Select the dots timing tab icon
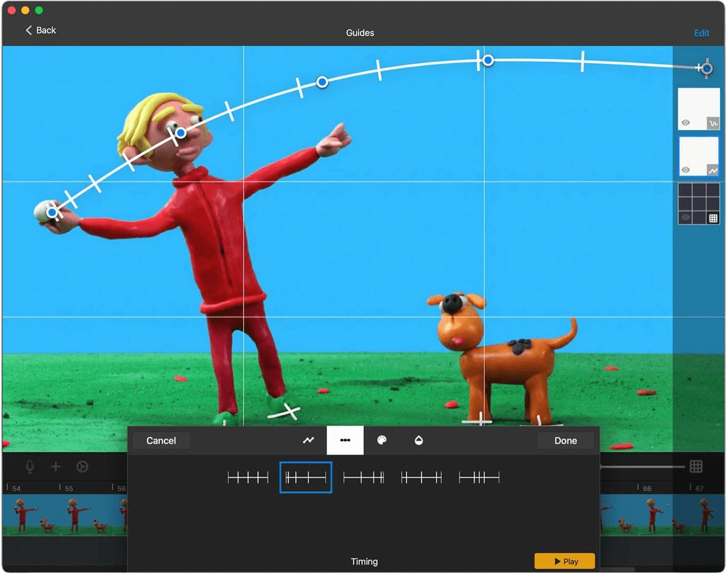Viewport: 728px width, 574px height. (x=345, y=441)
